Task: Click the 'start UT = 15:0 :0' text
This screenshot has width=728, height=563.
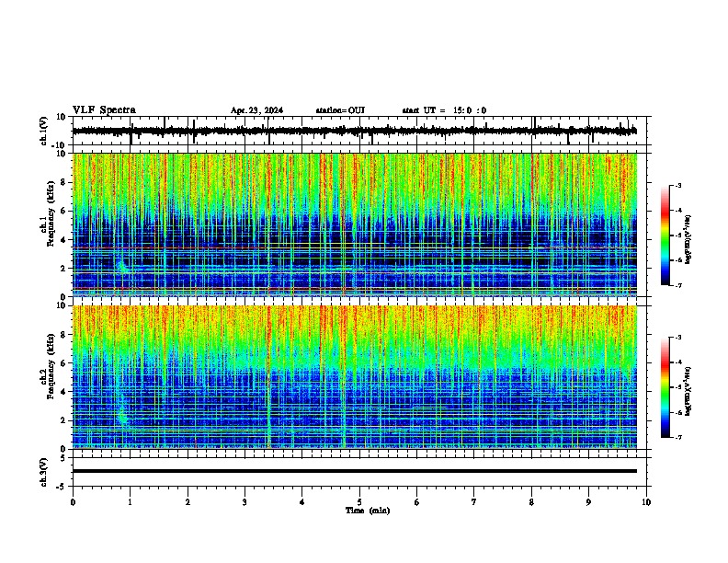Action: 444,110
